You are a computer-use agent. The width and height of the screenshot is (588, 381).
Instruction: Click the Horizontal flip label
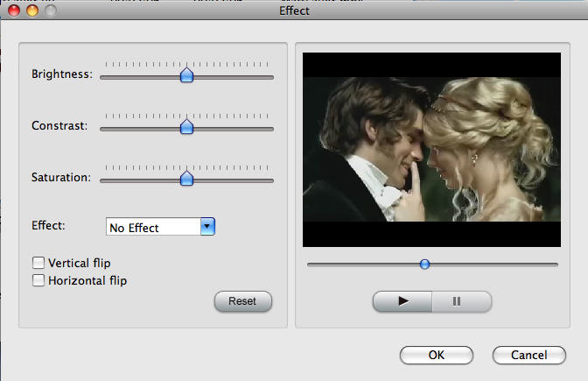[87, 280]
